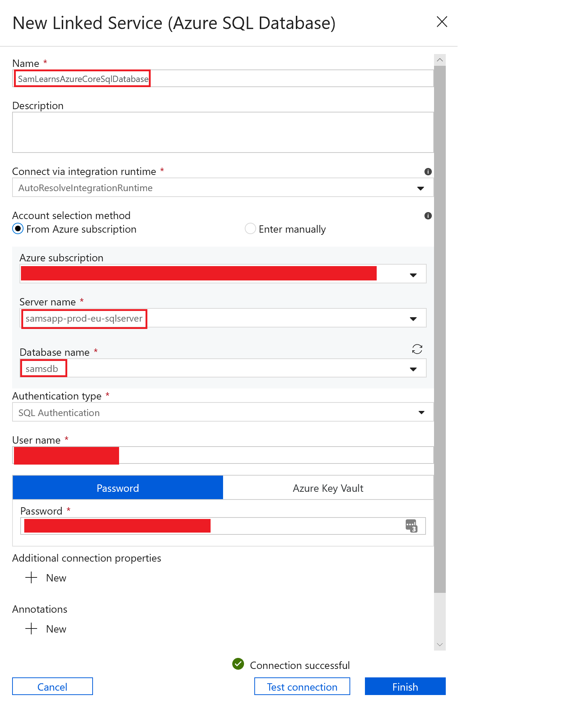This screenshot has height=709, width=588.
Task: Choose the Enter manually option
Action: (250, 229)
